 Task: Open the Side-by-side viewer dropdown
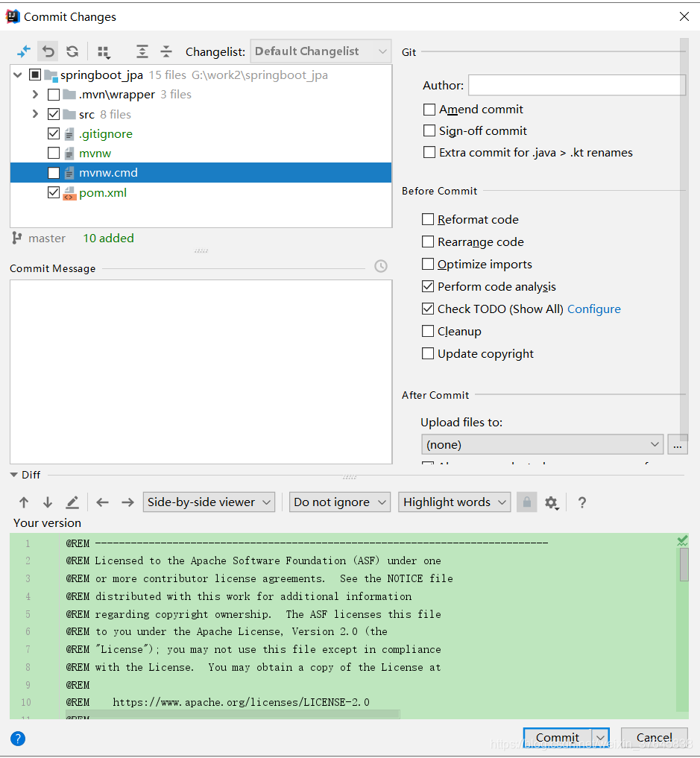coord(209,502)
